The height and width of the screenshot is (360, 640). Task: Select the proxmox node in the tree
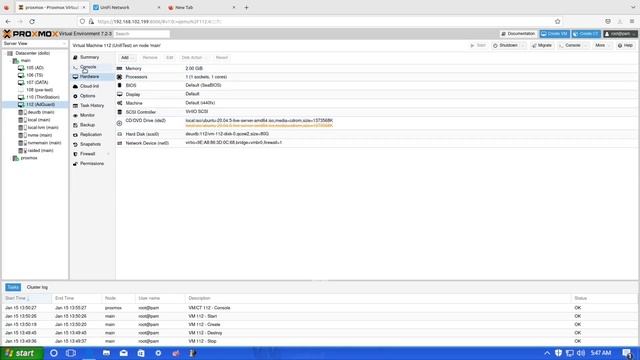[29, 158]
